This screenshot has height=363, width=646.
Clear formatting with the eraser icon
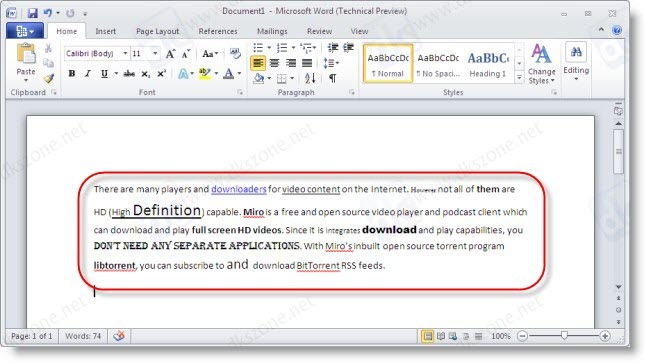pos(235,53)
